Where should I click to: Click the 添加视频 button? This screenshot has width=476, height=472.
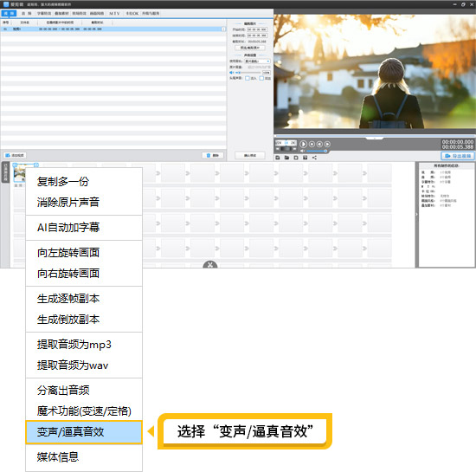click(16, 155)
